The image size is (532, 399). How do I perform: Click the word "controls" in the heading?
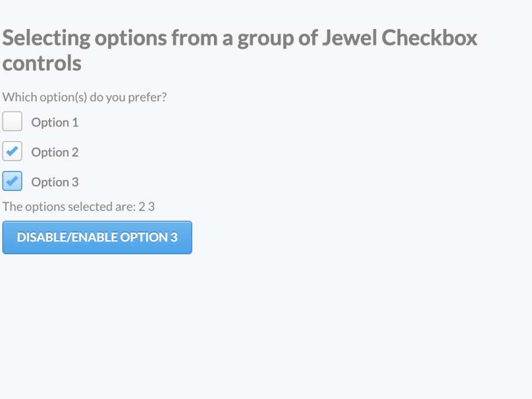(42, 64)
